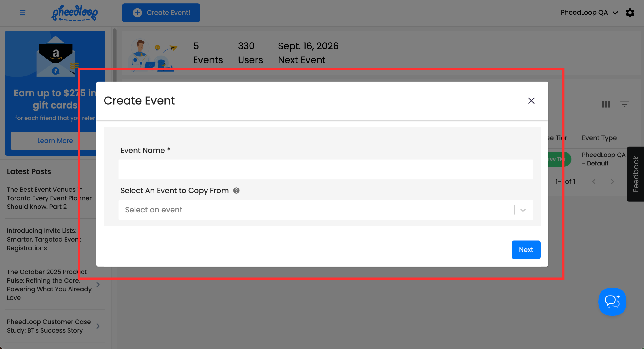Expand the Select an event dropdown
644x349 pixels.
point(523,210)
